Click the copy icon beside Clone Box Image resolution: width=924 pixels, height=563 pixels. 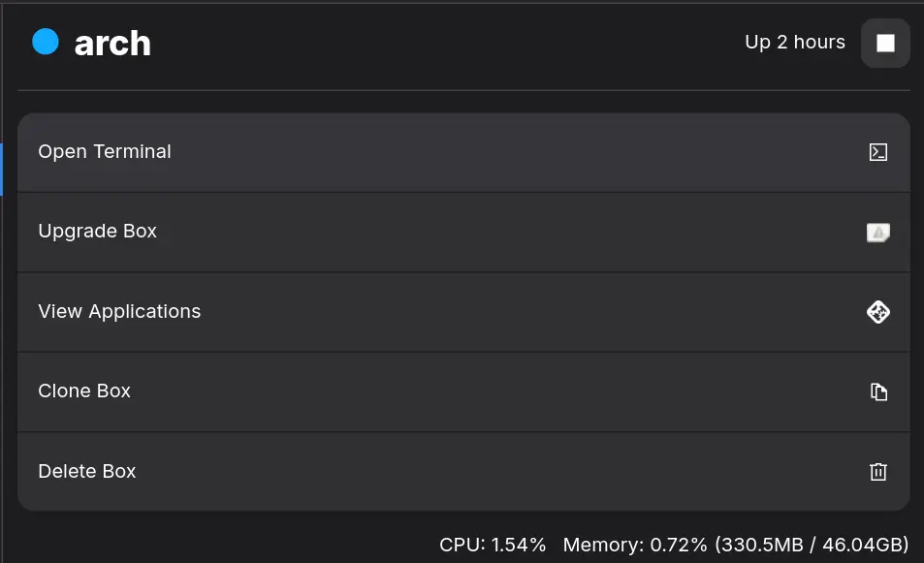pyautogui.click(x=877, y=391)
